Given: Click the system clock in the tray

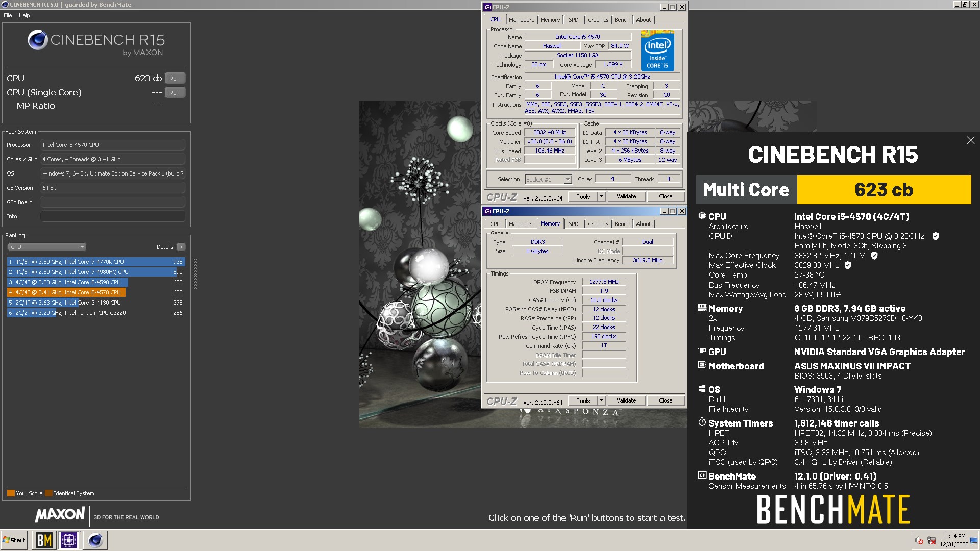Looking at the screenshot, I should (954, 540).
